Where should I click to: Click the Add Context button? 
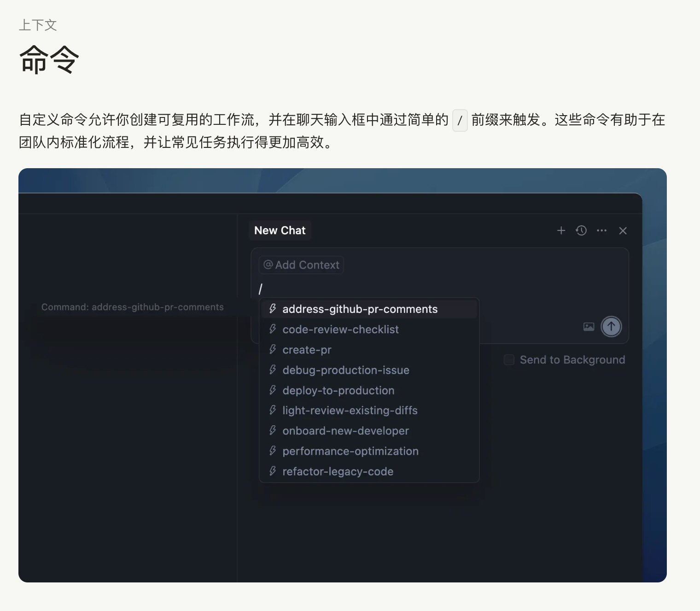point(301,265)
